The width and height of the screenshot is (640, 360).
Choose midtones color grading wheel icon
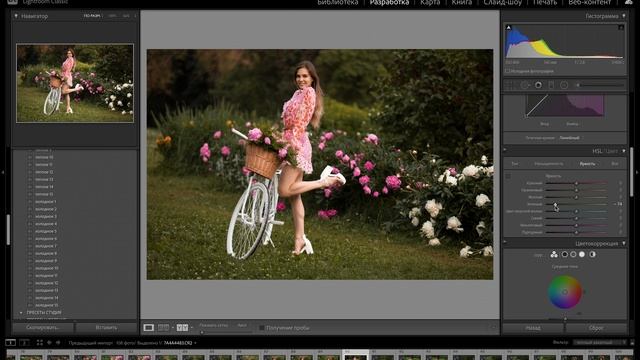click(573, 254)
